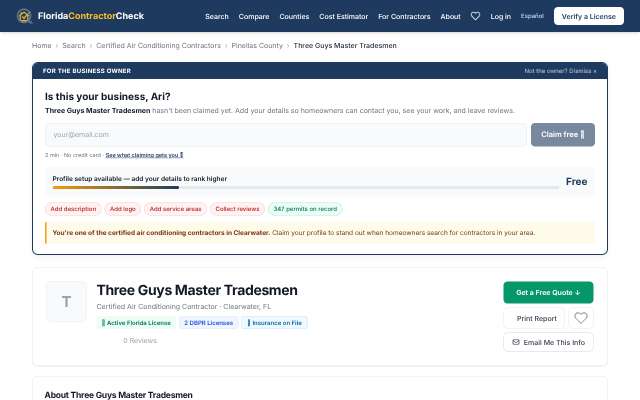The image size is (640, 400).
Task: Click the profile setup progress bar
Action: point(306,187)
